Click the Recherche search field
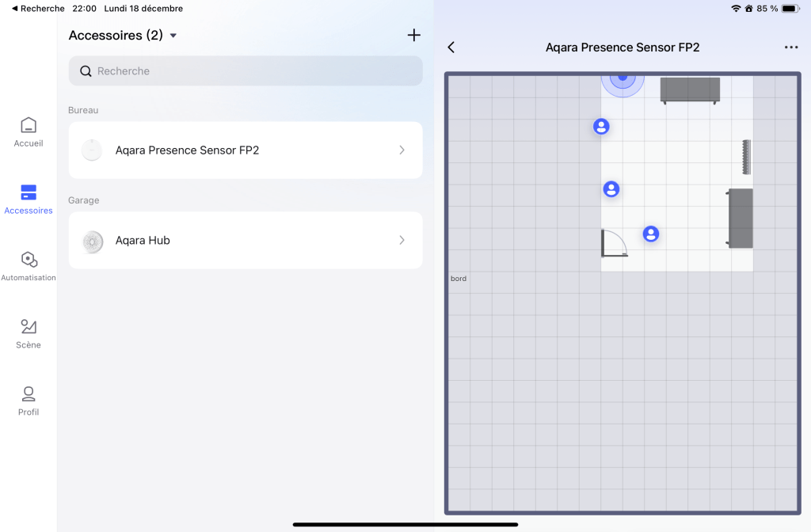 tap(246, 71)
